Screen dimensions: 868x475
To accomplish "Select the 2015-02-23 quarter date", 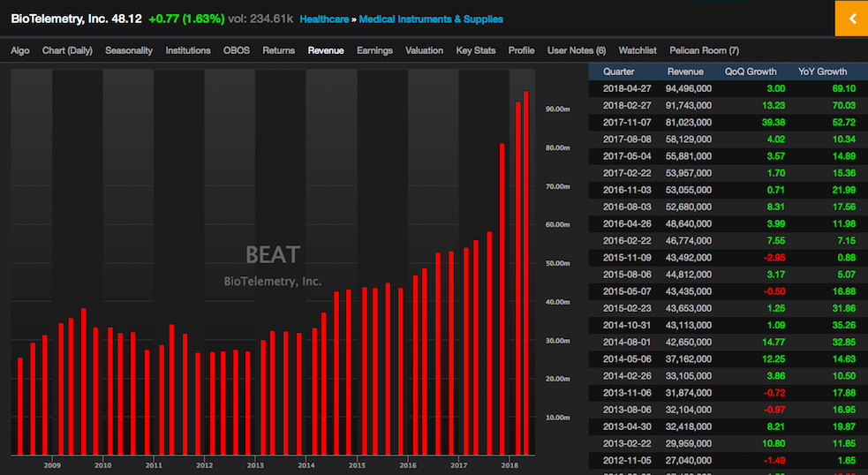I will coord(627,308).
